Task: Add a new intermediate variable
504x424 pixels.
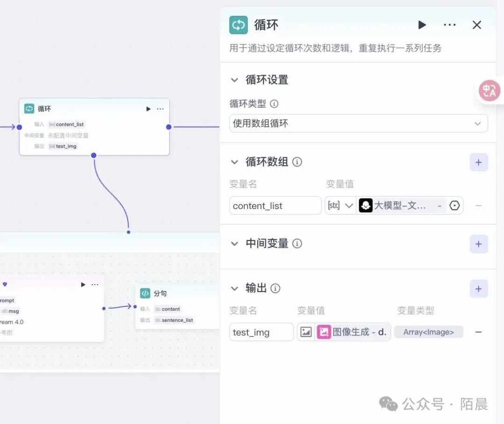Action: coord(478,244)
